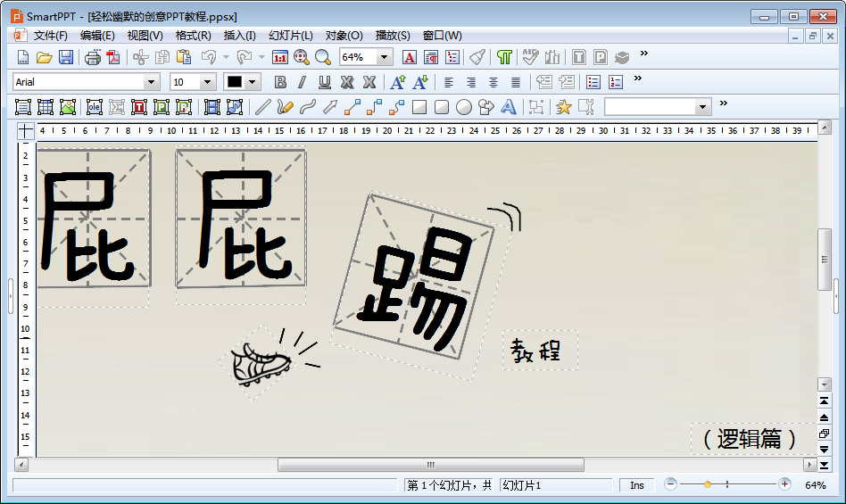Viewport: 846px width, 504px height.
Task: Click the 1:1 actual size icon
Action: coord(280,57)
